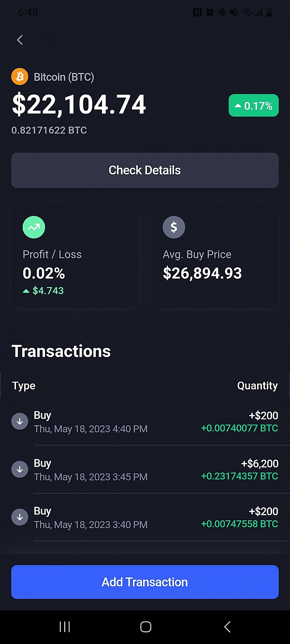
Task: Click the Bitcoin (BTC) coin icon
Action: [20, 76]
